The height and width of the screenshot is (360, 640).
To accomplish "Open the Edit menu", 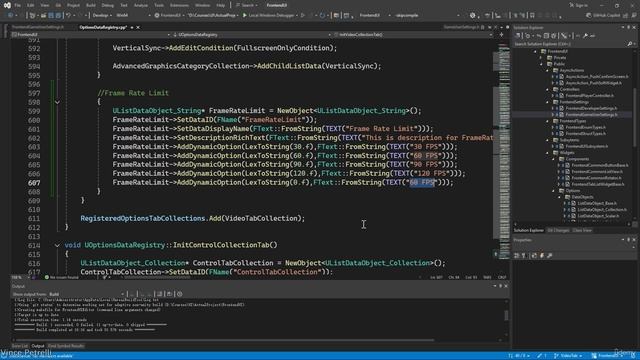I will pyautogui.click(x=31, y=5).
